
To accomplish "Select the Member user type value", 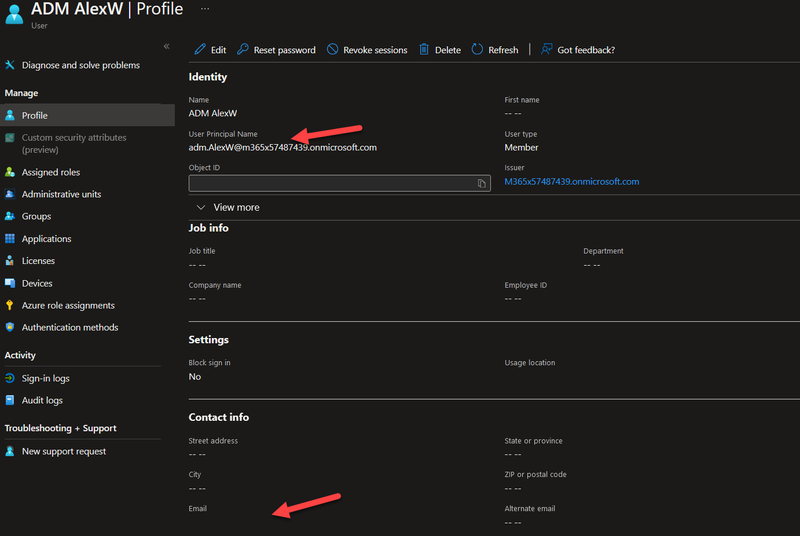I will (521, 147).
